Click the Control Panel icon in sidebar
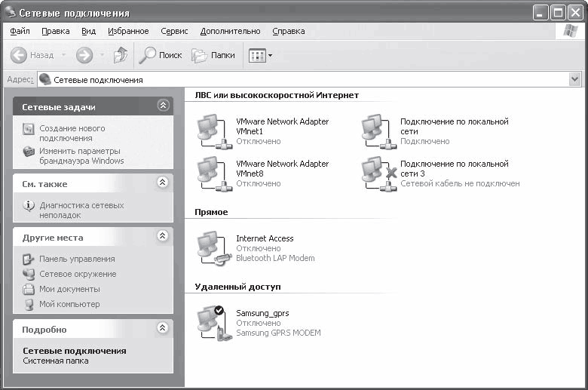Image resolution: width=588 pixels, height=390 pixels. [28, 259]
